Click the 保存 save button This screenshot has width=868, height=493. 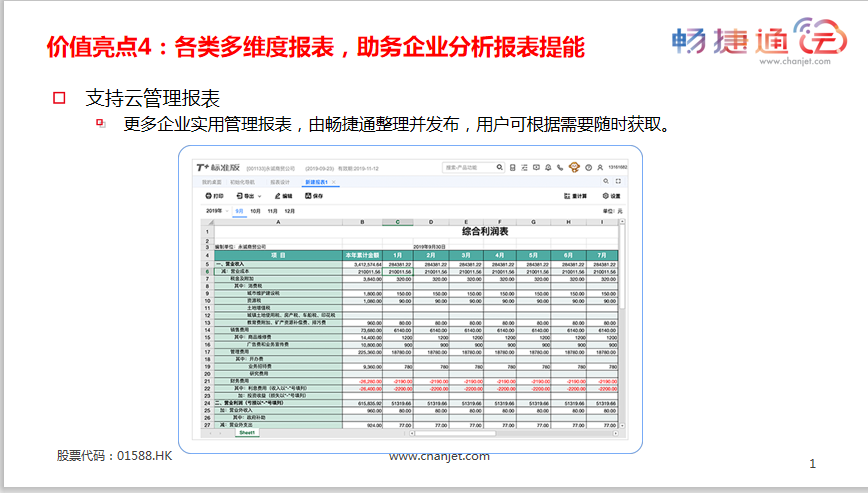tap(314, 196)
